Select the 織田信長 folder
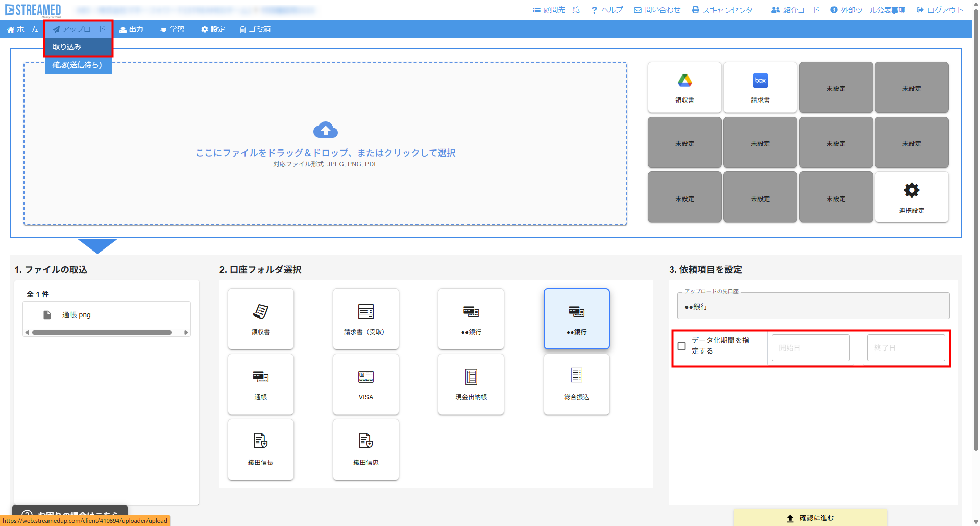 click(x=261, y=449)
